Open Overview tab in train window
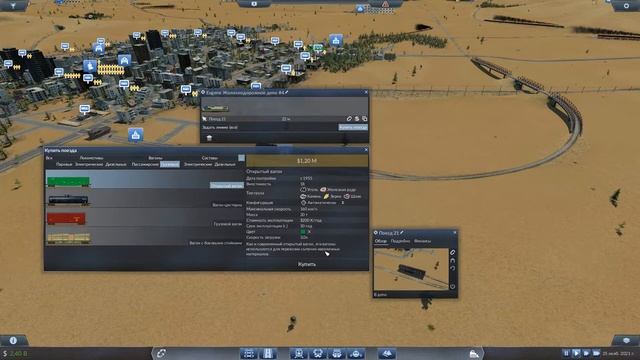This screenshot has height=360, width=640. click(x=380, y=241)
